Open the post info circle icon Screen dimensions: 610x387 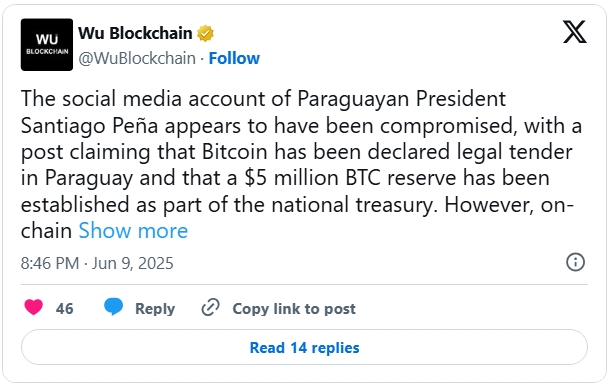click(575, 262)
